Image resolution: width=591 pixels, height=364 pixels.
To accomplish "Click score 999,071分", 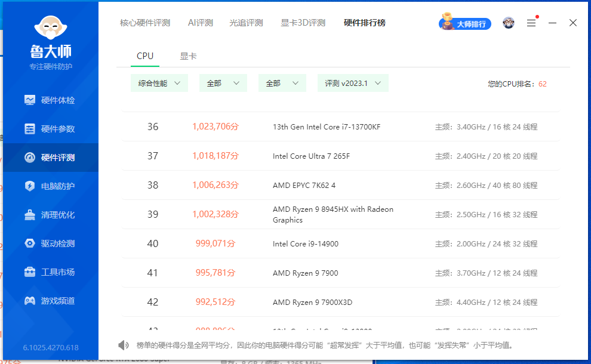I will [216, 244].
